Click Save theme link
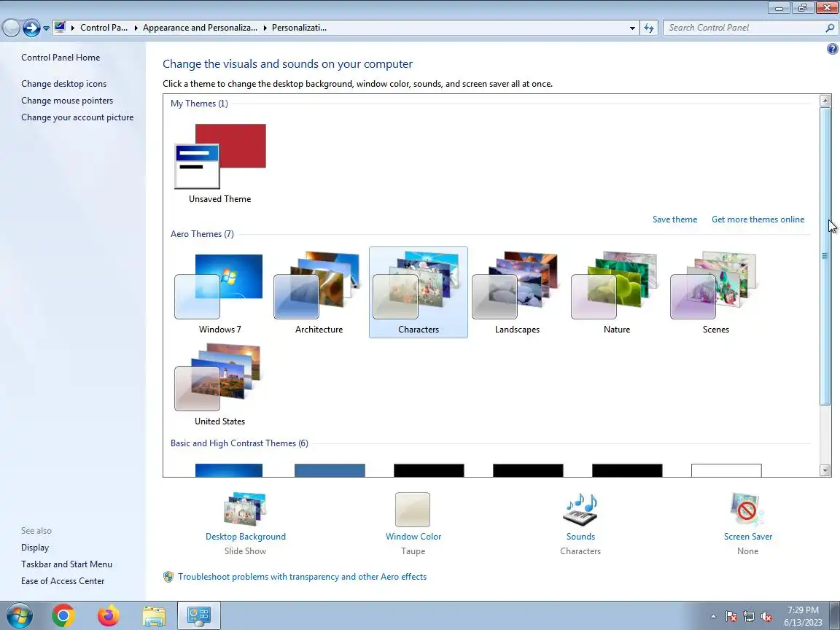The image size is (840, 630). point(674,219)
